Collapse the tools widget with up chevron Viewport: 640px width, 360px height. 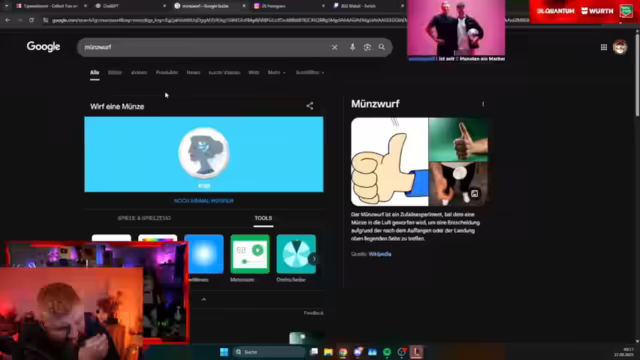pos(204,300)
